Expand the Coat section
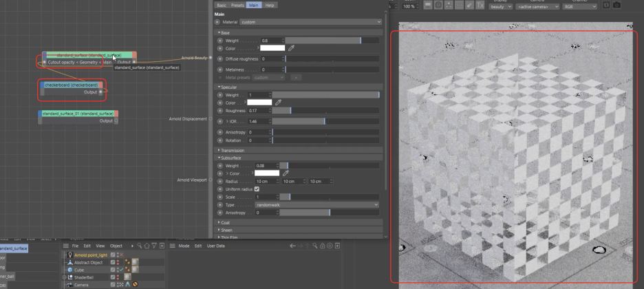 (299, 222)
